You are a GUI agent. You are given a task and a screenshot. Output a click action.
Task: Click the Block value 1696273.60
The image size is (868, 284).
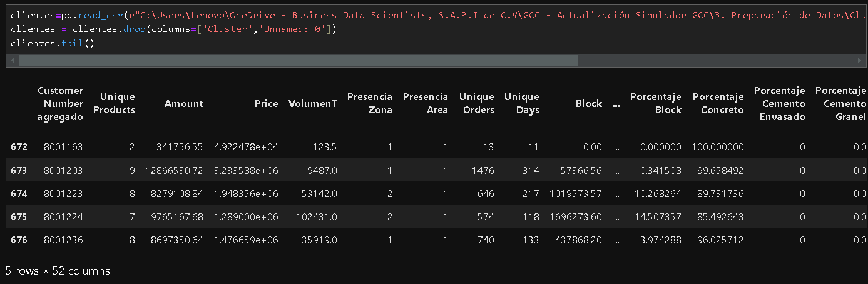(576, 216)
